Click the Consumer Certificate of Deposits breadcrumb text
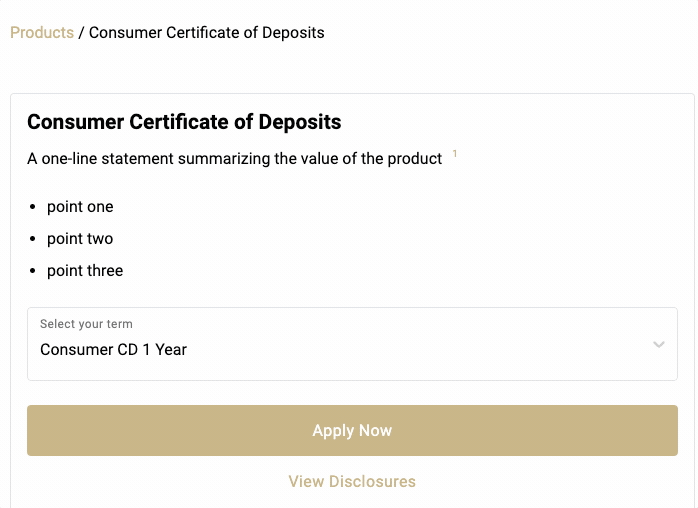The height and width of the screenshot is (508, 698). pos(206,33)
